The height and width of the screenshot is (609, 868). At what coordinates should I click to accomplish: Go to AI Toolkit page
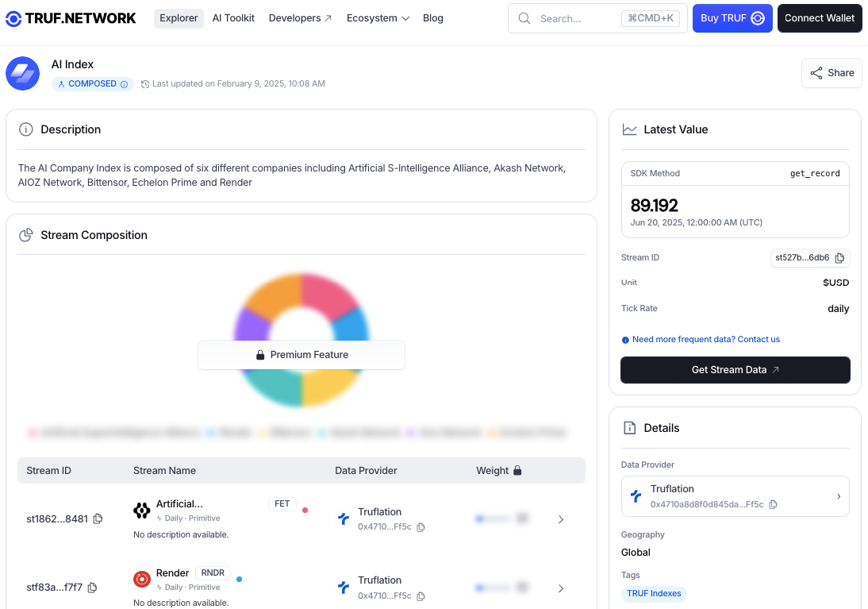(x=233, y=18)
